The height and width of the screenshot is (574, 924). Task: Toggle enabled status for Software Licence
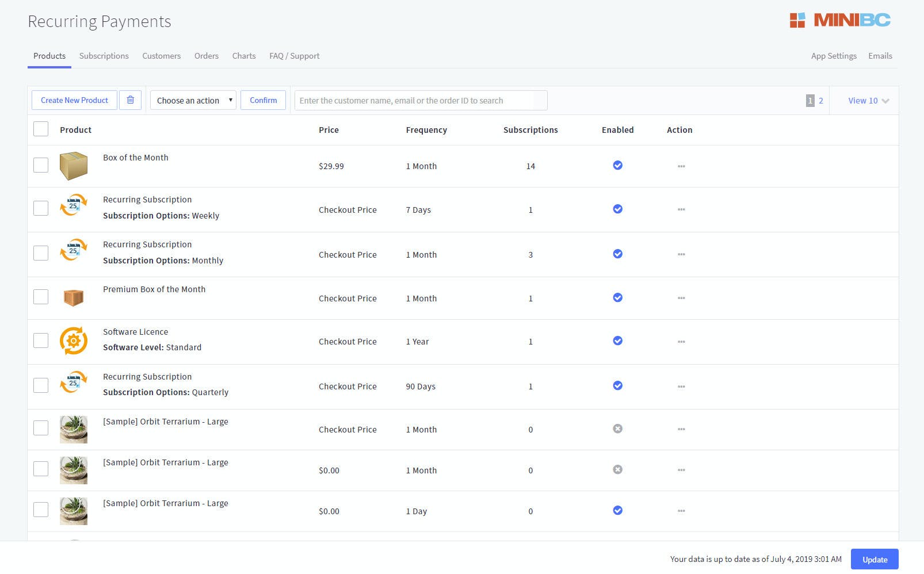(617, 340)
